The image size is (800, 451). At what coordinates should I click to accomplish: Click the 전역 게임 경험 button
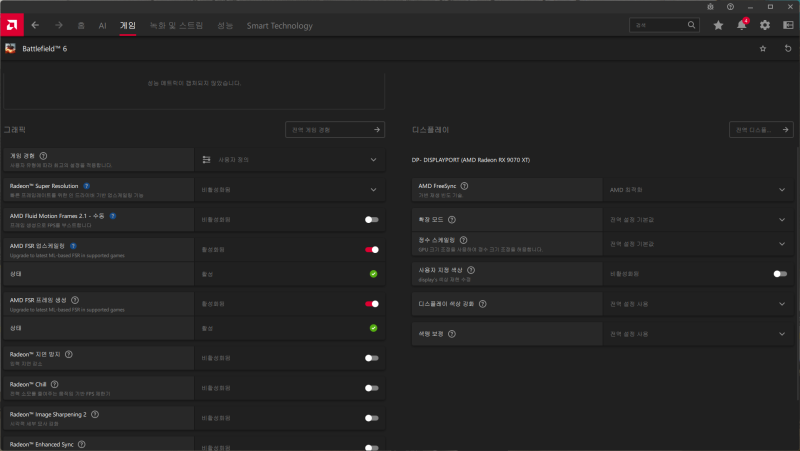click(x=335, y=129)
